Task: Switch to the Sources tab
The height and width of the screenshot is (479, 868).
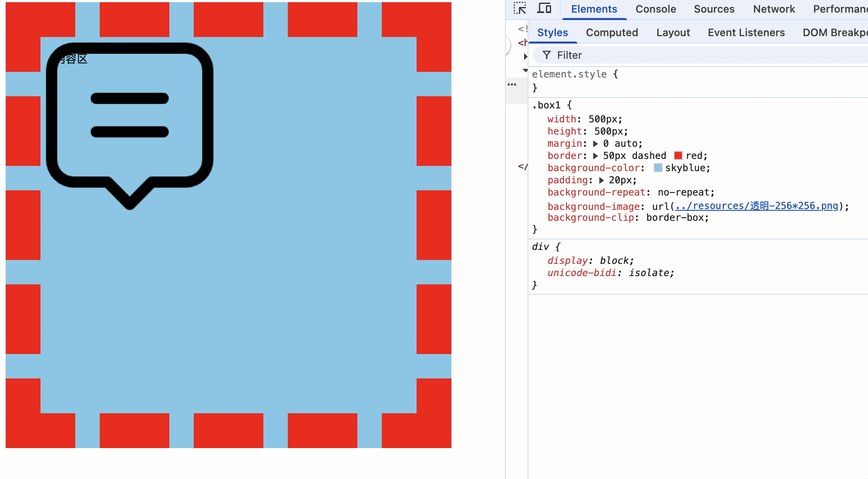Action: [714, 9]
